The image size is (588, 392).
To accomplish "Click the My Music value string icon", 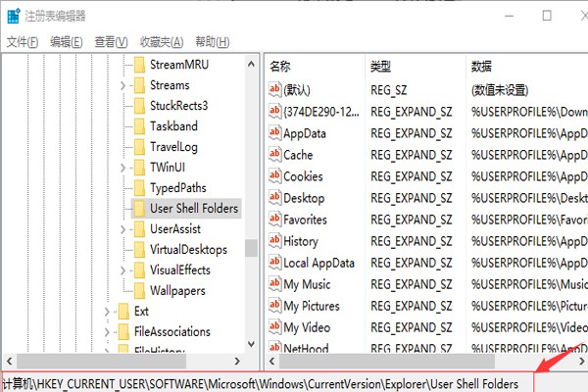I will tap(274, 284).
